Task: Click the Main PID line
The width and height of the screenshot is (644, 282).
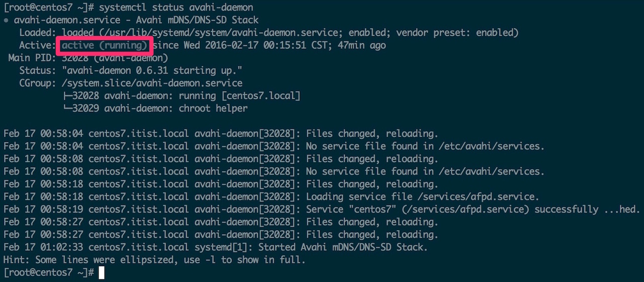Action: [88, 58]
